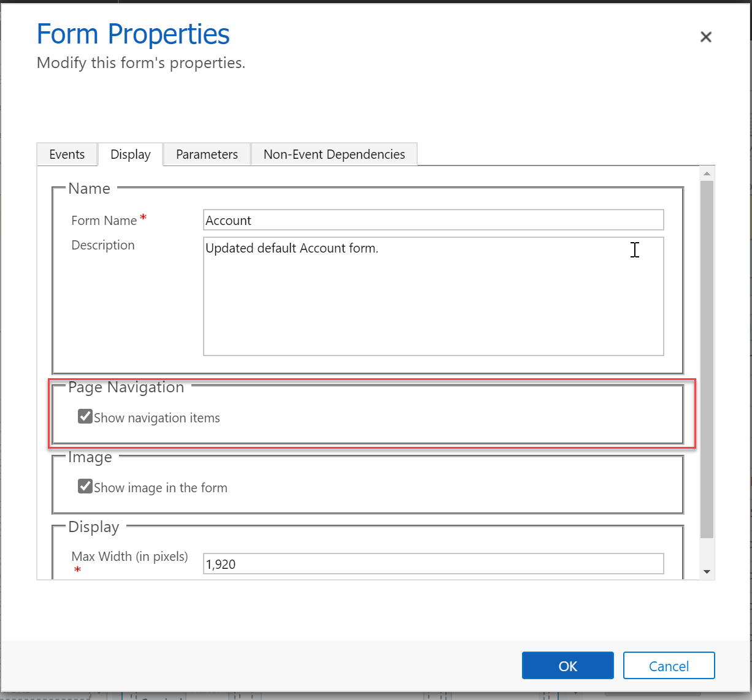The width and height of the screenshot is (752, 700).
Task: Select the Non-Event Dependencies tab
Action: coord(334,154)
